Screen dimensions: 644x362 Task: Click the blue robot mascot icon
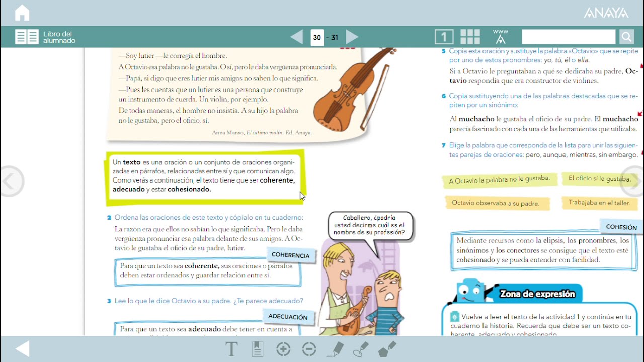(471, 292)
